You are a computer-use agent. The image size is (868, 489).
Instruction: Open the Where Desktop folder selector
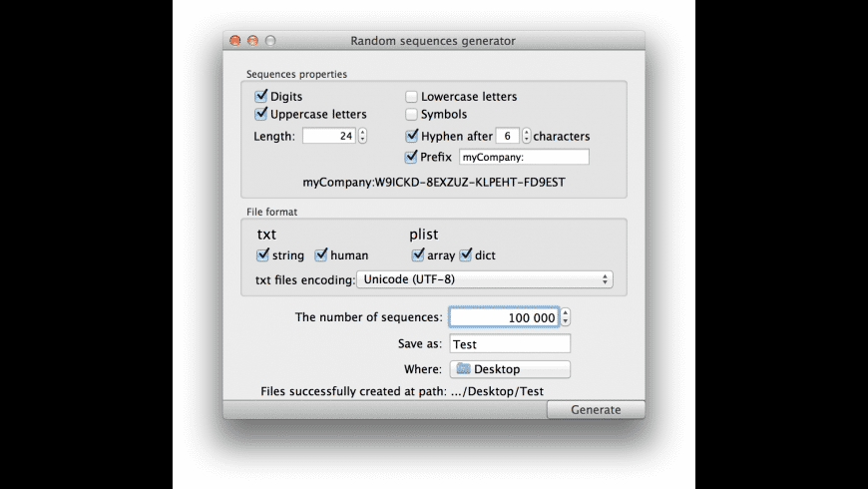click(x=510, y=369)
